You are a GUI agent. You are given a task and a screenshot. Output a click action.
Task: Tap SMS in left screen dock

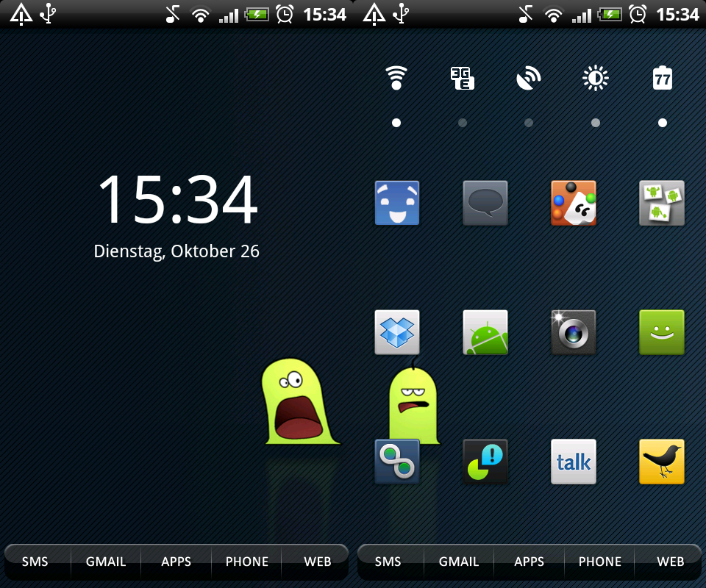tap(35, 562)
